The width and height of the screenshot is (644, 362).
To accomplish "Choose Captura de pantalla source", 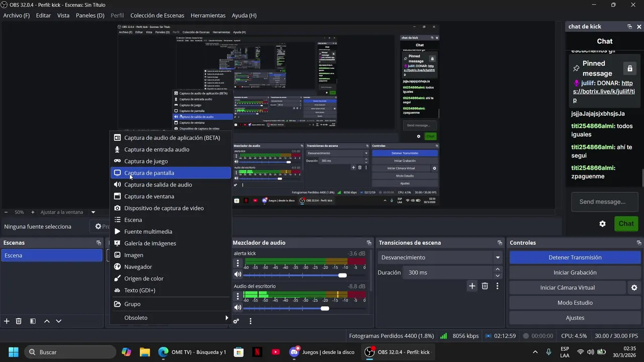I will [171, 173].
